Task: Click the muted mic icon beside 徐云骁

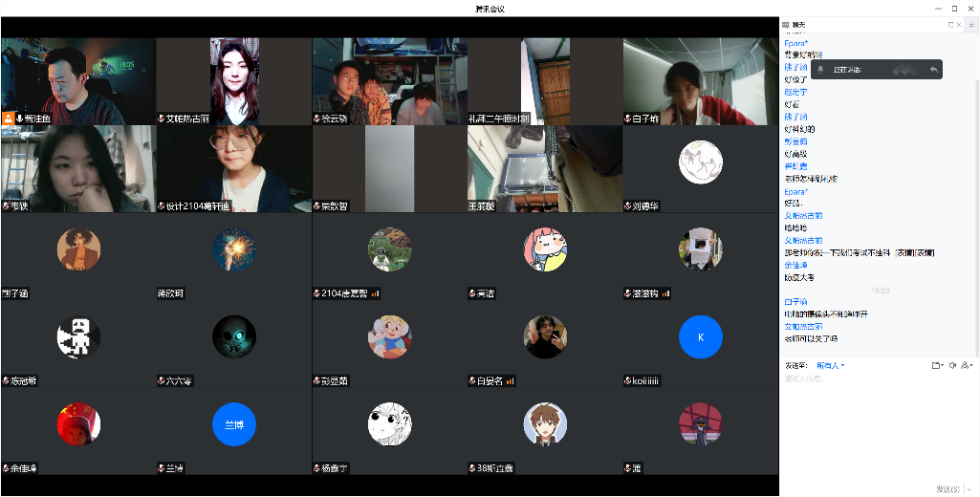Action: click(x=317, y=119)
